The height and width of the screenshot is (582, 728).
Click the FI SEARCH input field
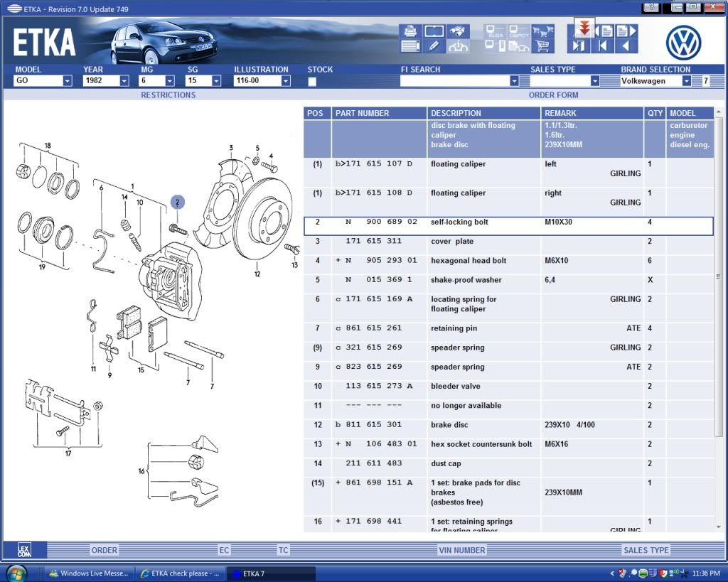455,81
